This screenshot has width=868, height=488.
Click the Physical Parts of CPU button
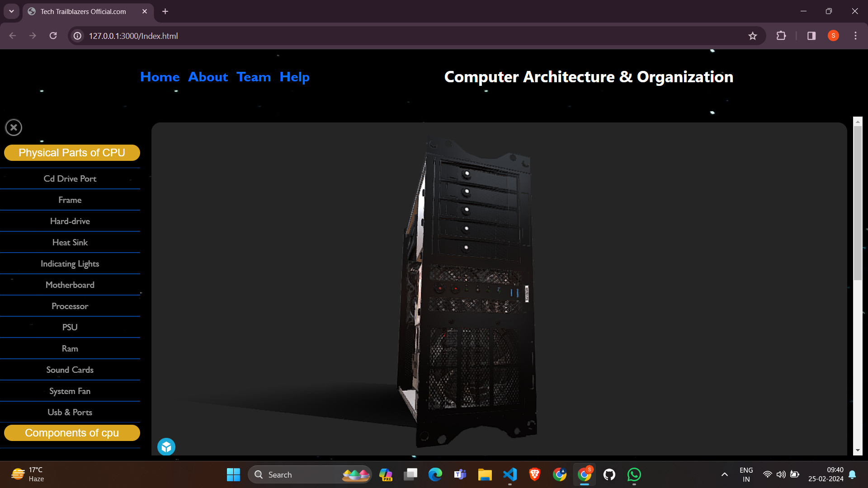pos(72,153)
